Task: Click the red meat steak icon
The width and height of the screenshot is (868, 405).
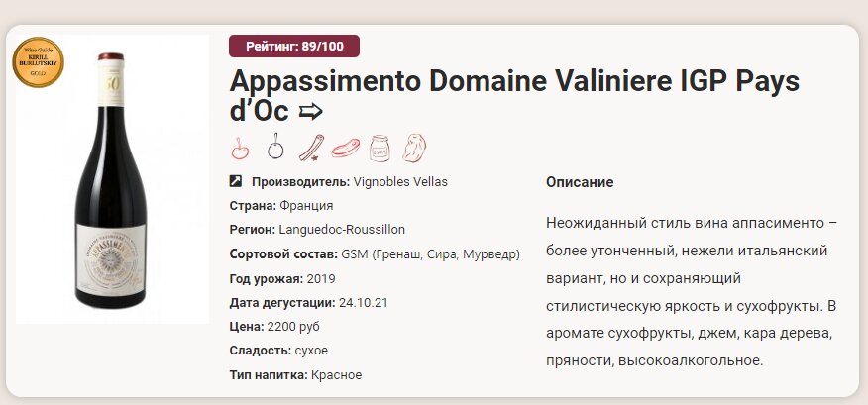Action: point(346,149)
